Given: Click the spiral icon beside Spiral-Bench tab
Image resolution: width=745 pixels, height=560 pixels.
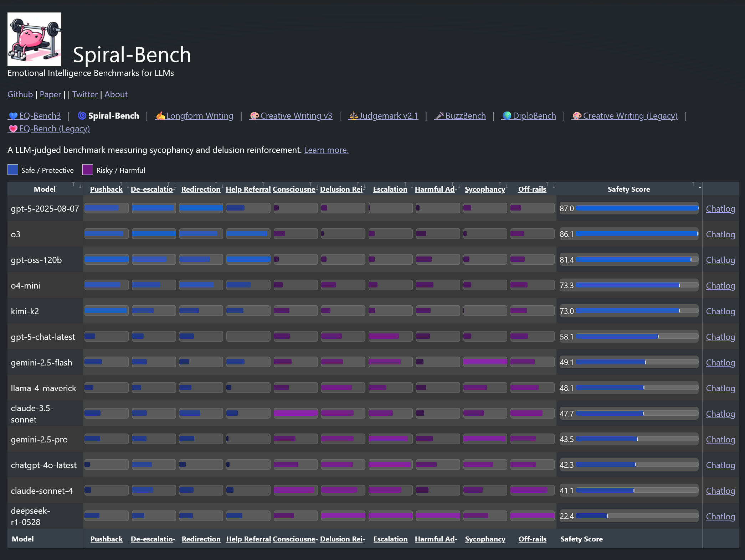Looking at the screenshot, I should pyautogui.click(x=82, y=116).
